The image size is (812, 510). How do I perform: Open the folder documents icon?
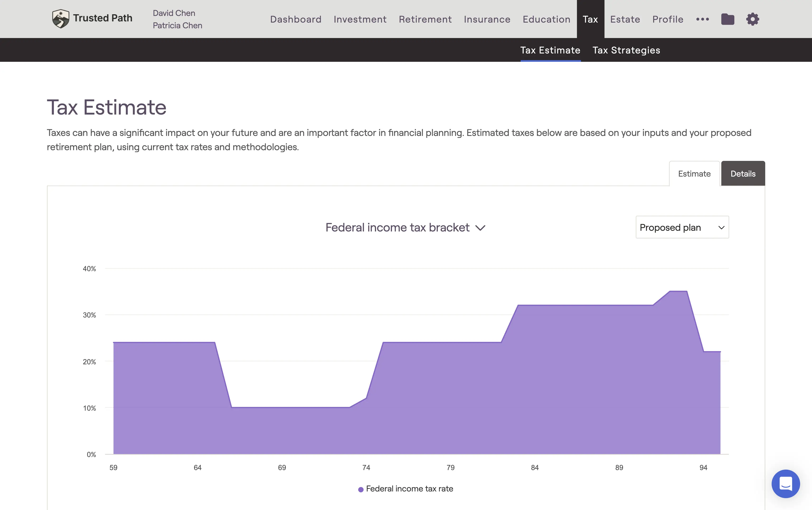(727, 19)
